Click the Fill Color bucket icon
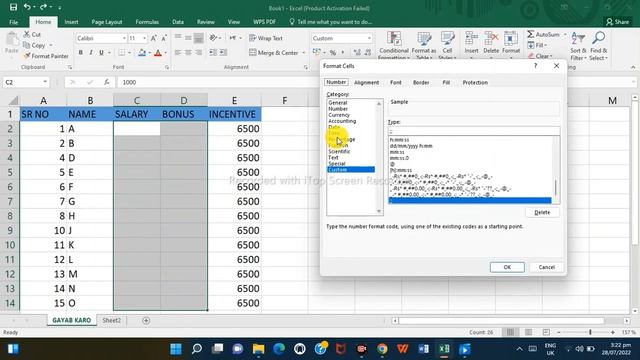Viewport: 640px width, 360px height. pyautogui.click(x=142, y=52)
